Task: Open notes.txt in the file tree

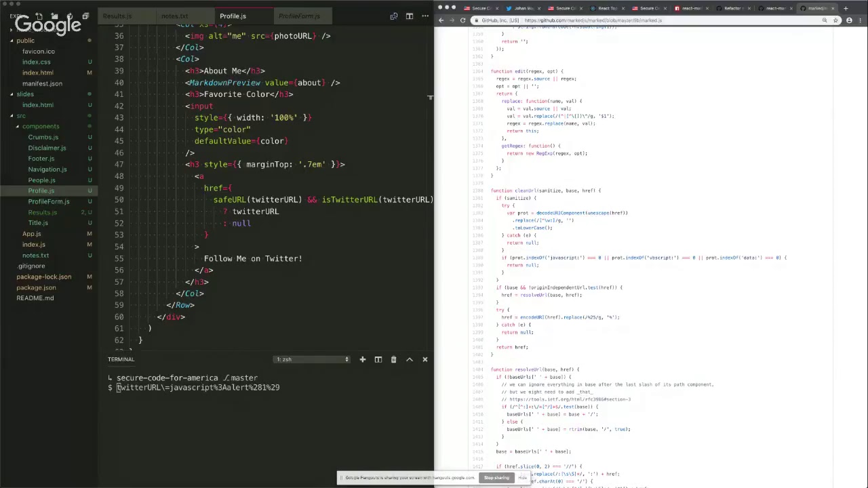Action: [35, 256]
